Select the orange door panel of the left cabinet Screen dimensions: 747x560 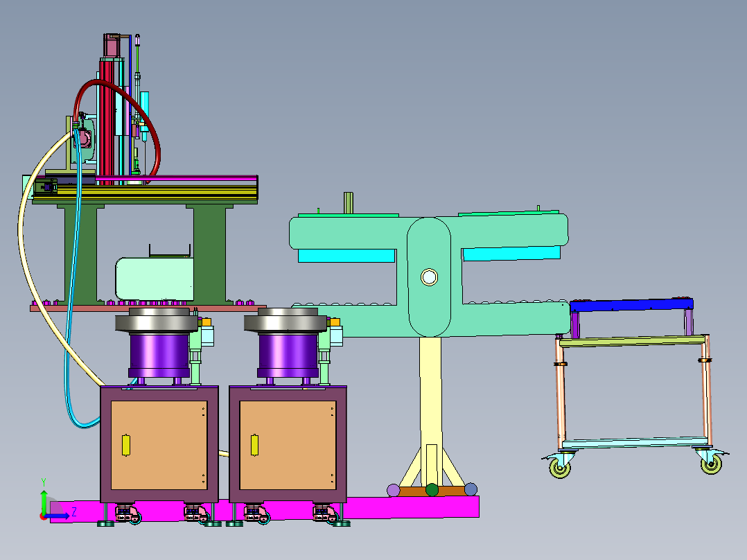click(x=159, y=445)
